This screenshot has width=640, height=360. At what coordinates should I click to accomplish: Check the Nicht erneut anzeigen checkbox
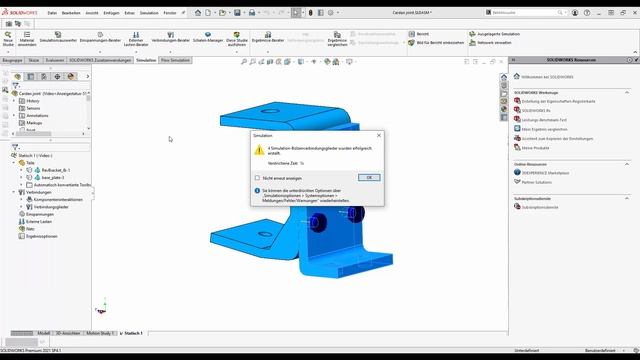click(257, 178)
